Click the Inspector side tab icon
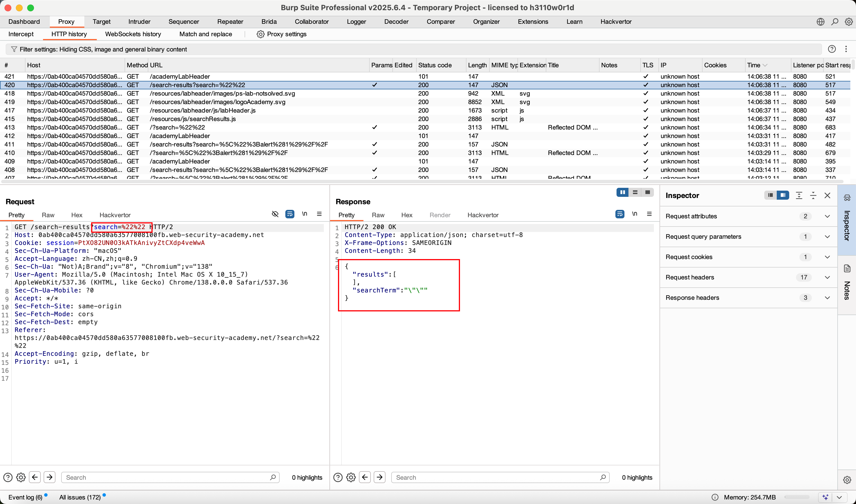This screenshot has width=856, height=504. [847, 198]
